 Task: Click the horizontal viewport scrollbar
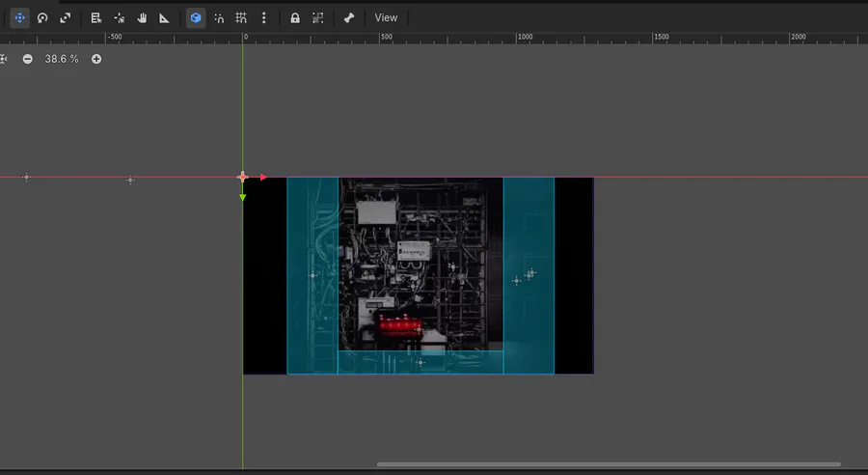click(x=609, y=464)
